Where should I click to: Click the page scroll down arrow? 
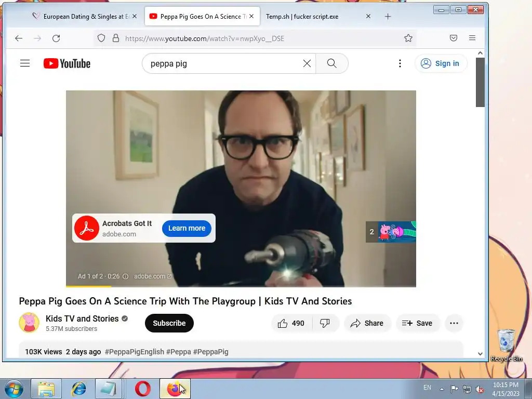click(480, 354)
